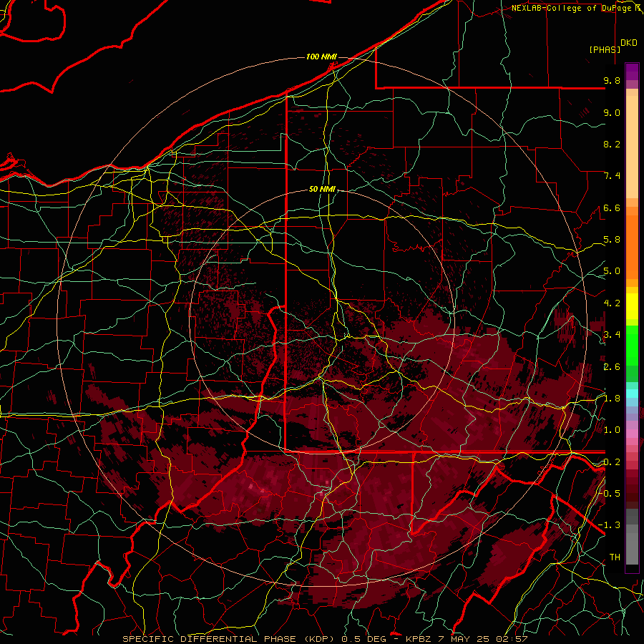Click the 5.8 scale value
This screenshot has width=644, height=644.
click(x=612, y=240)
